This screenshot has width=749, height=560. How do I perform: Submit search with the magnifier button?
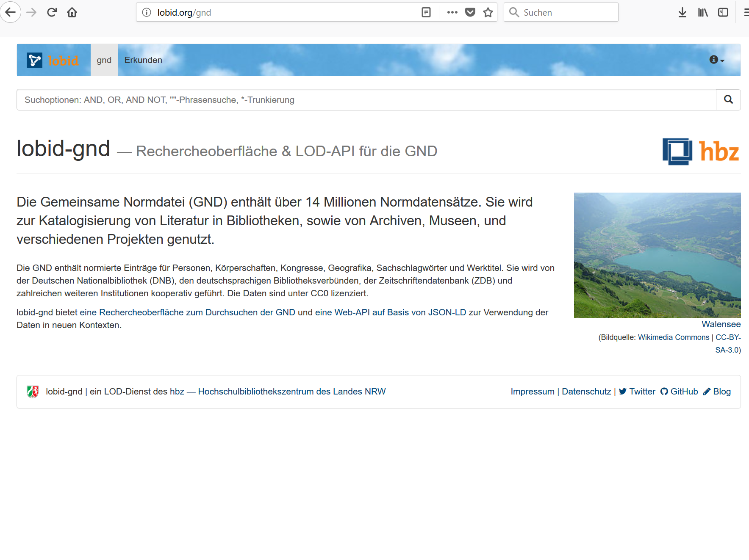point(728,99)
